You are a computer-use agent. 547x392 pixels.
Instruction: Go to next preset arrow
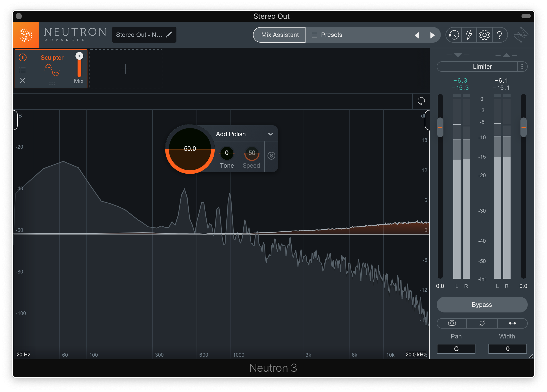coord(432,35)
